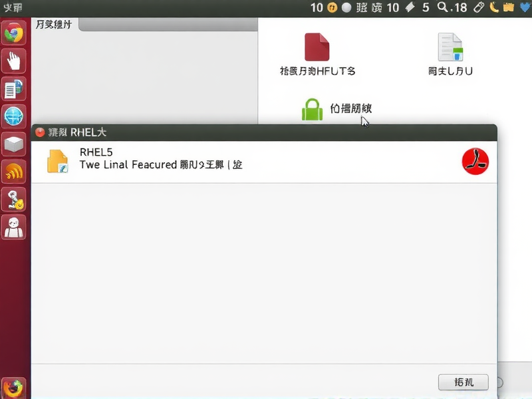532x399 pixels.
Task: Click the orange RSS icon in the dock
Action: click(x=13, y=172)
